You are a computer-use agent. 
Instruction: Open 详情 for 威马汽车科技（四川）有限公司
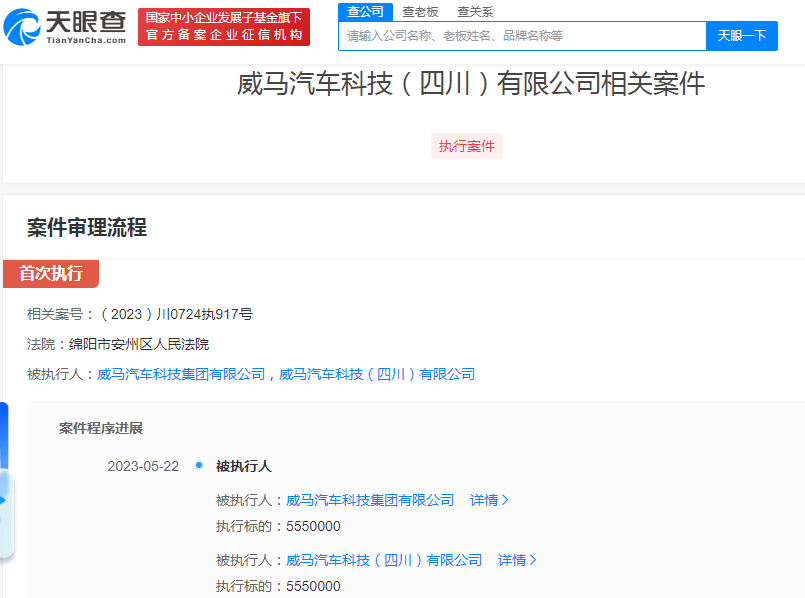pos(517,560)
